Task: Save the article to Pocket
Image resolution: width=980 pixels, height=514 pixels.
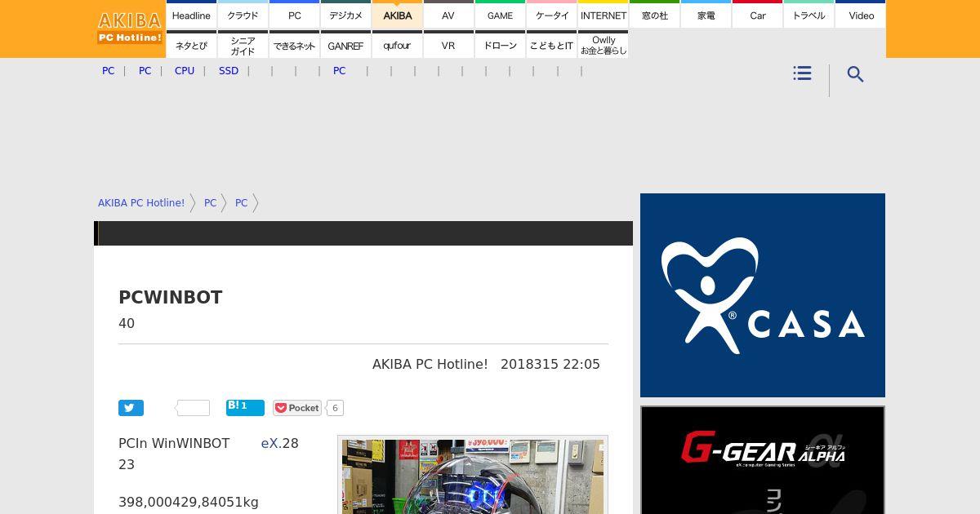Action: (297, 408)
